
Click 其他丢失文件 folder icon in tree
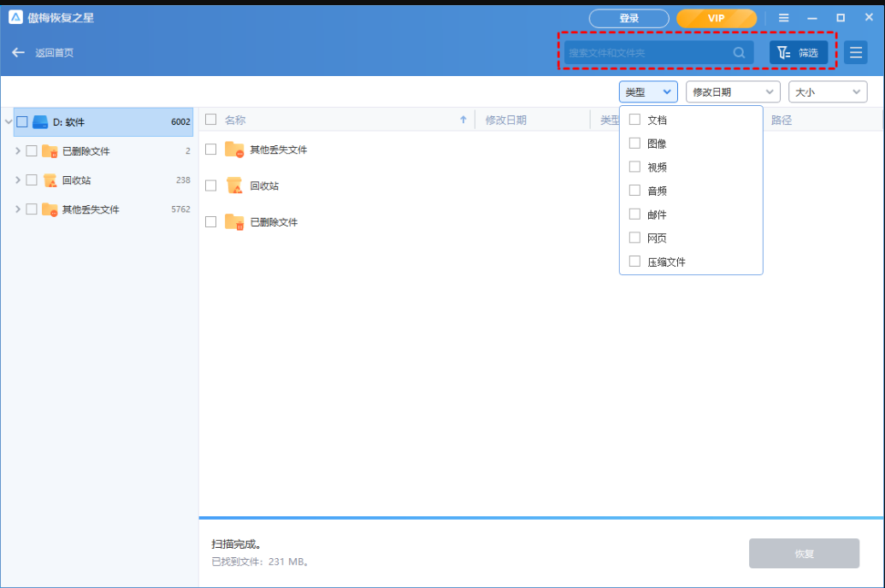click(x=50, y=209)
